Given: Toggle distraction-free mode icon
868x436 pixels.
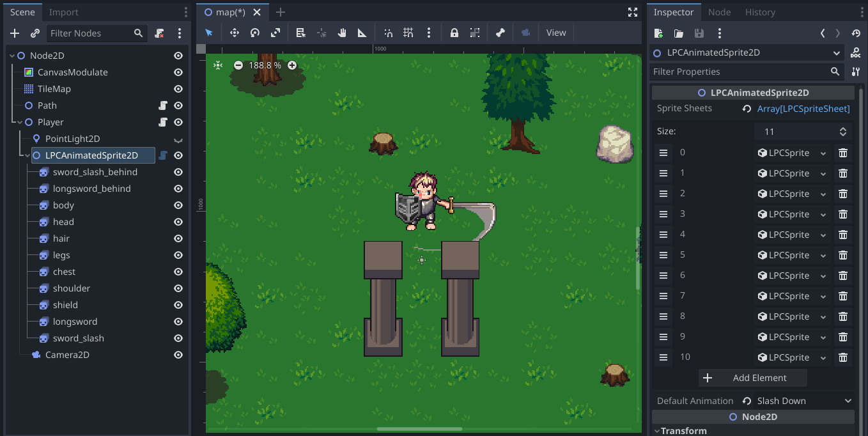Looking at the screenshot, I should coord(632,12).
